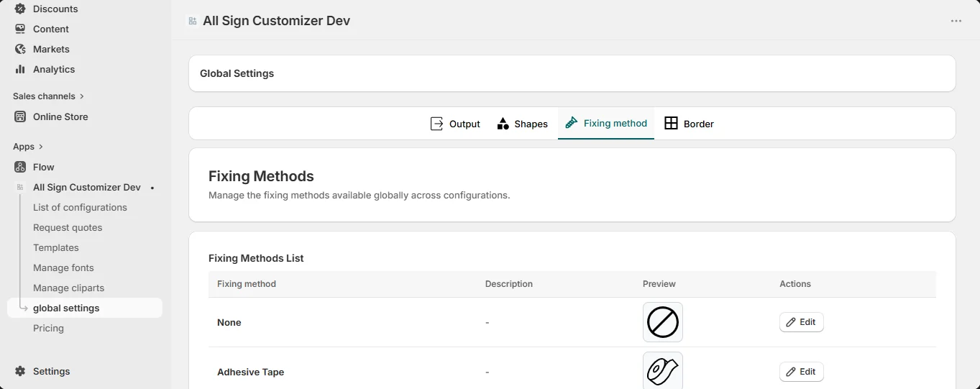
Task: Open the Flow app
Action: pos(43,167)
